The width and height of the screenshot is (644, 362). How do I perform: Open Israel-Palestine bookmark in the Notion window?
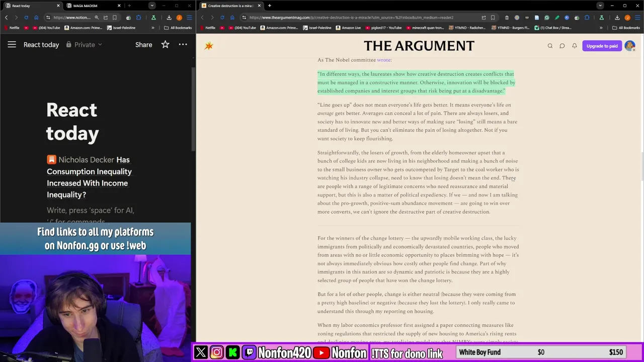pyautogui.click(x=121, y=28)
